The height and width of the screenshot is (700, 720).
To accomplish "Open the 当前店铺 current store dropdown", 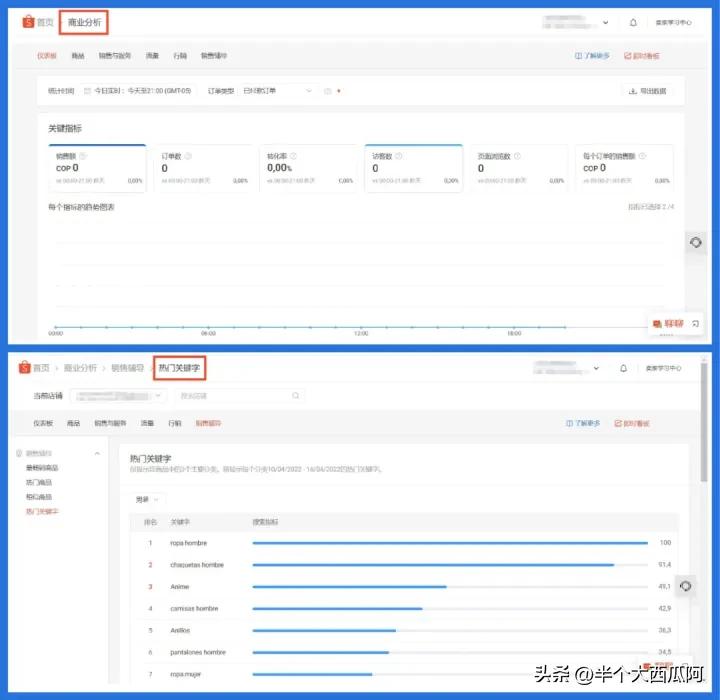I will pyautogui.click(x=118, y=395).
